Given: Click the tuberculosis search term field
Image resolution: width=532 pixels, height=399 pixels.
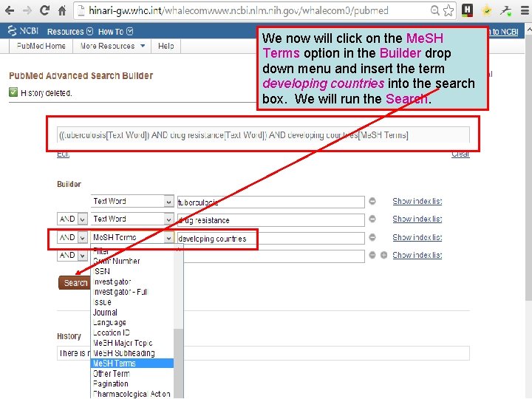Looking at the screenshot, I should point(270,202).
